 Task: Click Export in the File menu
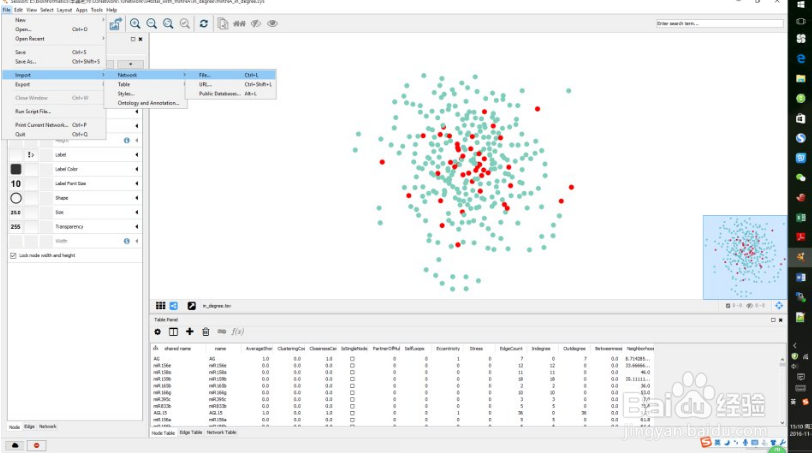[x=54, y=84]
